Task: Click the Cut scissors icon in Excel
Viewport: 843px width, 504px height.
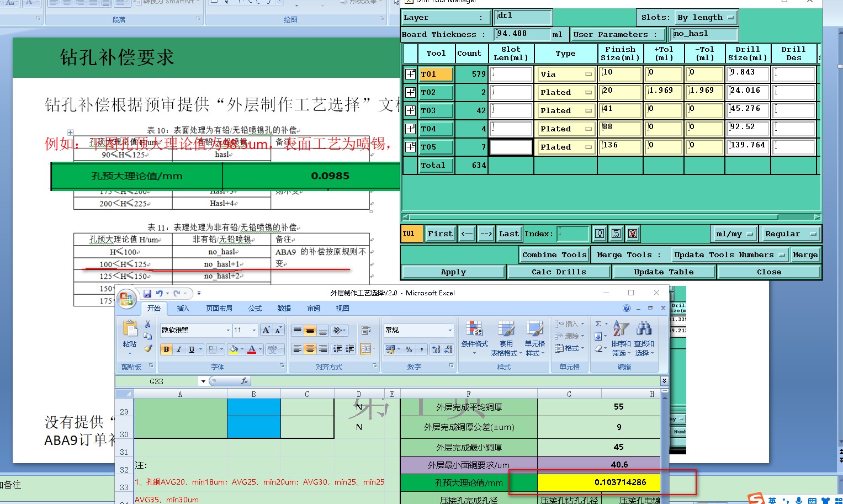Action: [147, 324]
